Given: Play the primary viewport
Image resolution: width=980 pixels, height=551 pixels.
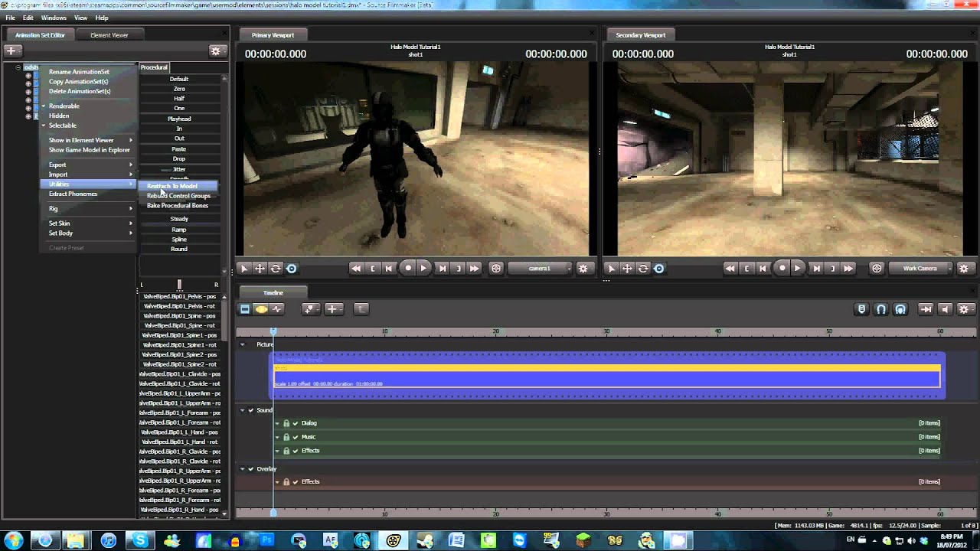Looking at the screenshot, I should pyautogui.click(x=423, y=269).
